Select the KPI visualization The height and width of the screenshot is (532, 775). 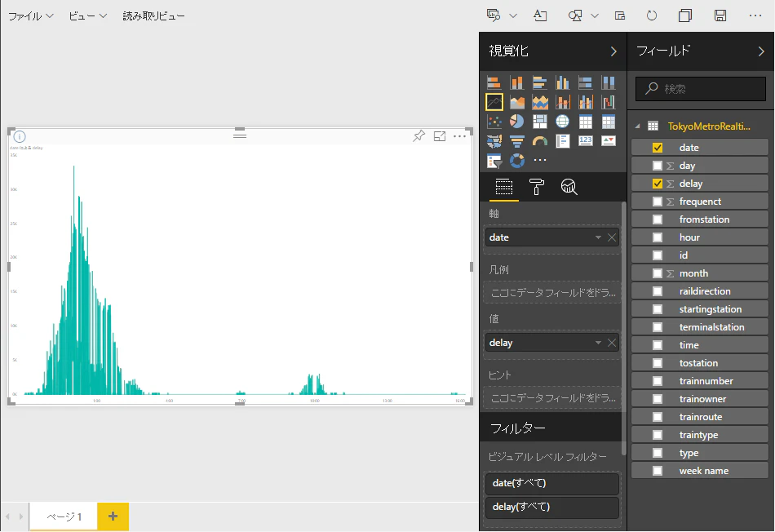coord(609,141)
